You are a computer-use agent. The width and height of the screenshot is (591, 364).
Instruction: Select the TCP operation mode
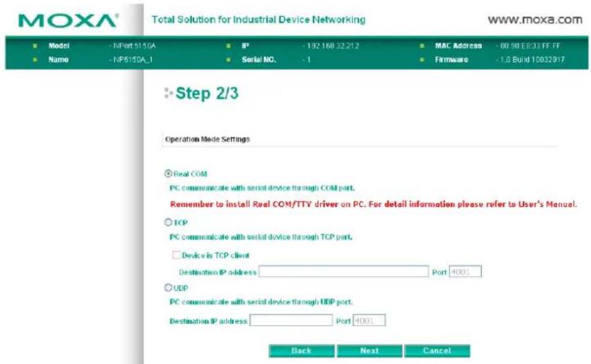(168, 222)
